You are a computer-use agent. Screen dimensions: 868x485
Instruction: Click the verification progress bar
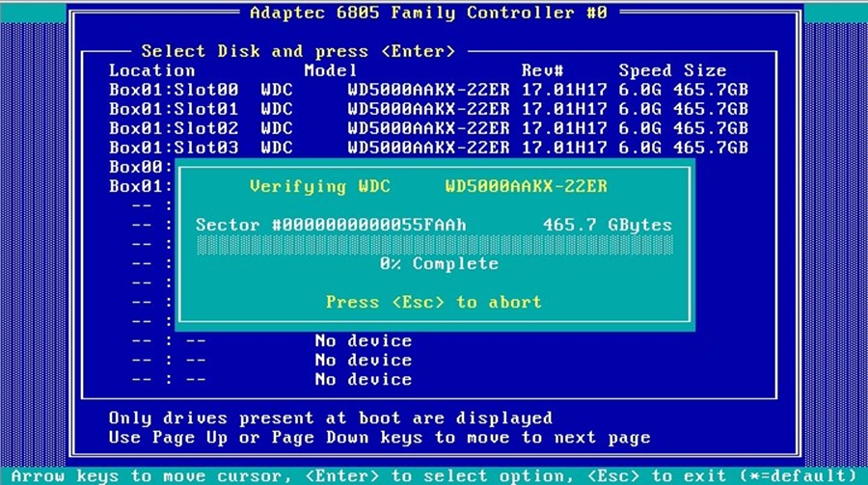pos(433,245)
